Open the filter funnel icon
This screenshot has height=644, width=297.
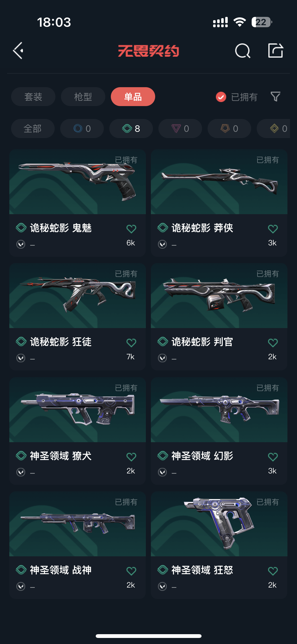tap(275, 97)
